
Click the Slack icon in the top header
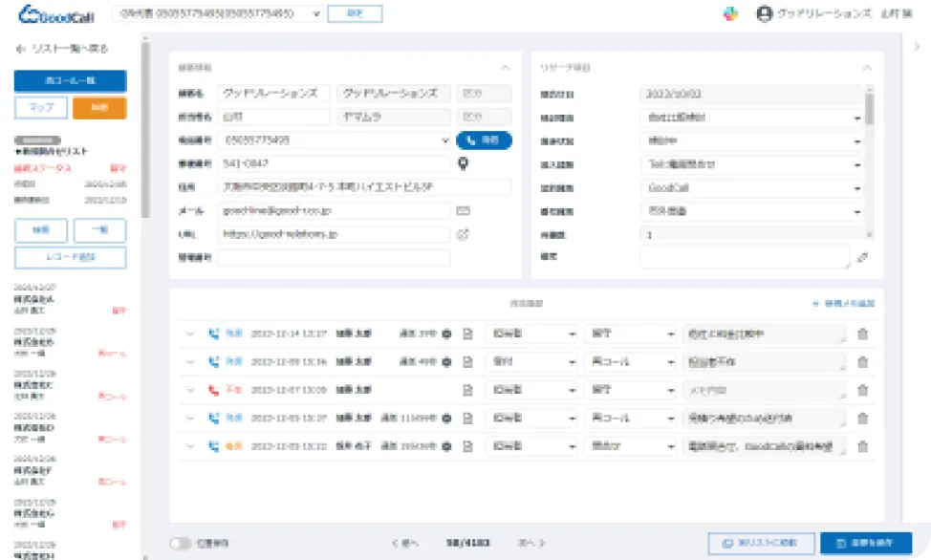tap(730, 14)
